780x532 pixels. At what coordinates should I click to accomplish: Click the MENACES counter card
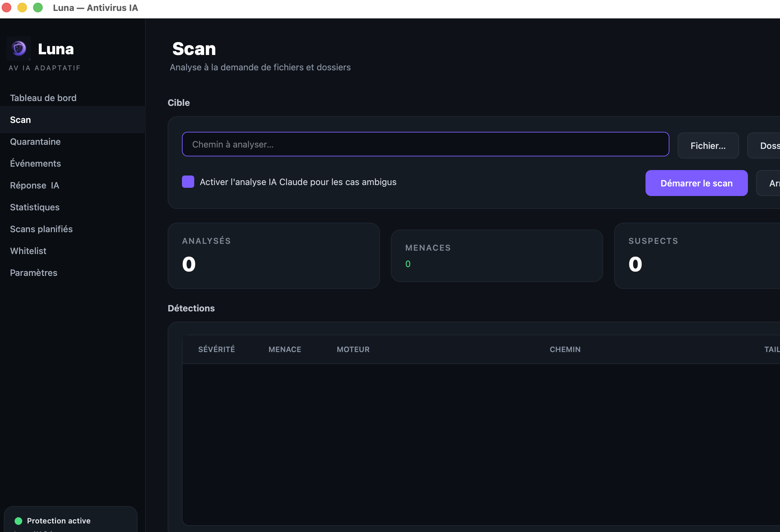coord(497,256)
